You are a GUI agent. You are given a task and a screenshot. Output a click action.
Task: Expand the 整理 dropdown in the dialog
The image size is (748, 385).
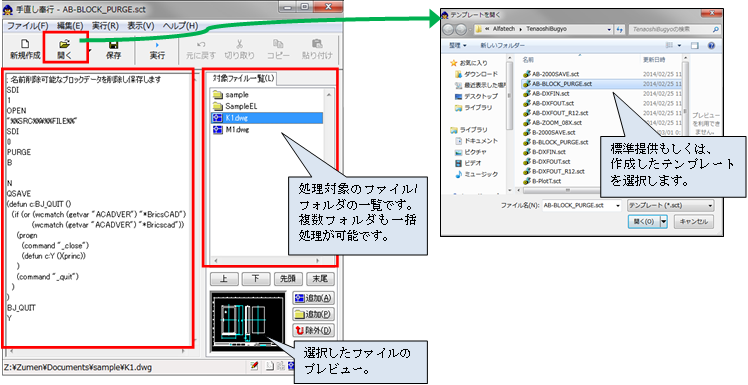click(x=457, y=45)
